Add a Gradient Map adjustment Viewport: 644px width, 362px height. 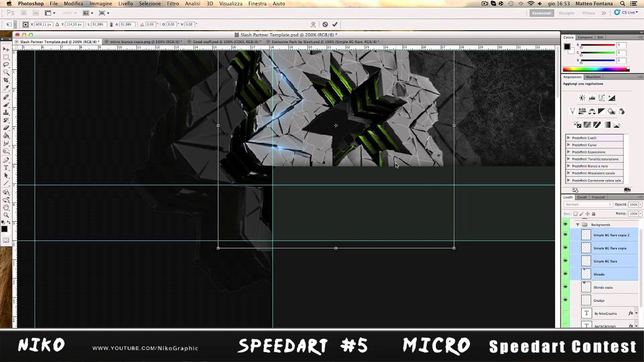tap(607, 125)
